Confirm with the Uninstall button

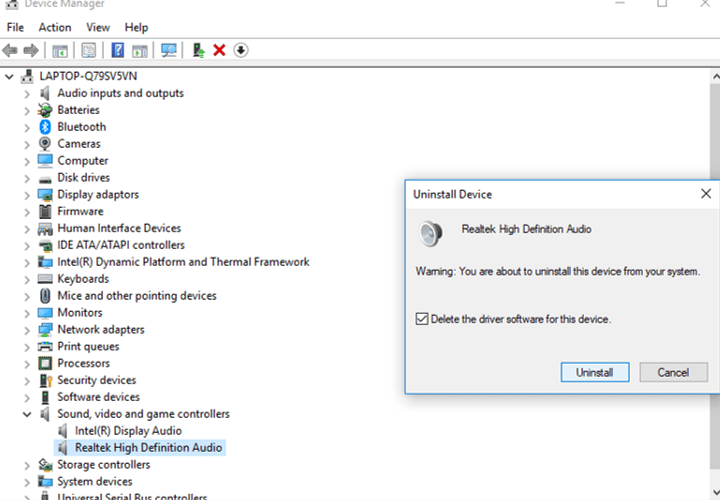point(595,372)
